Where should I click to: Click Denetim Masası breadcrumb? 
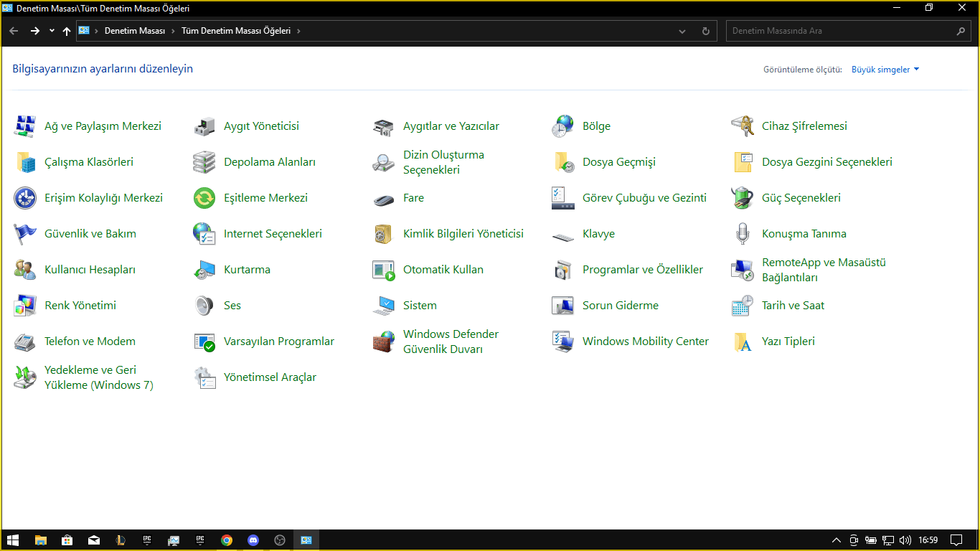tap(135, 32)
